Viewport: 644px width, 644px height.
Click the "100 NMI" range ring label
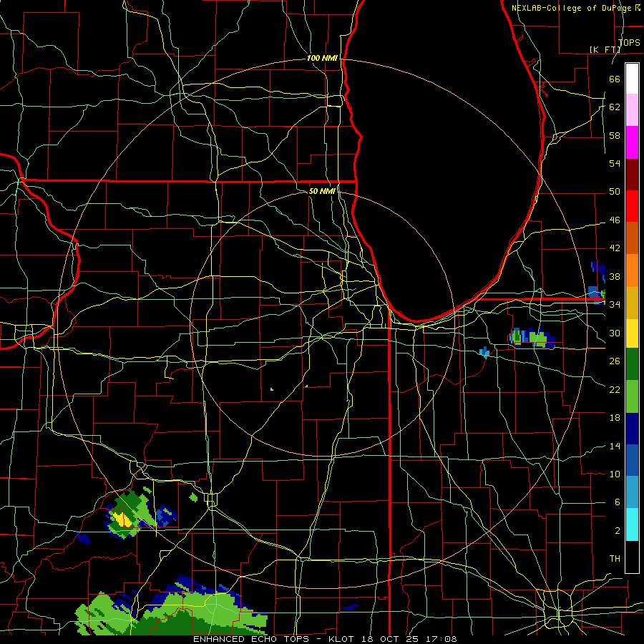click(322, 59)
